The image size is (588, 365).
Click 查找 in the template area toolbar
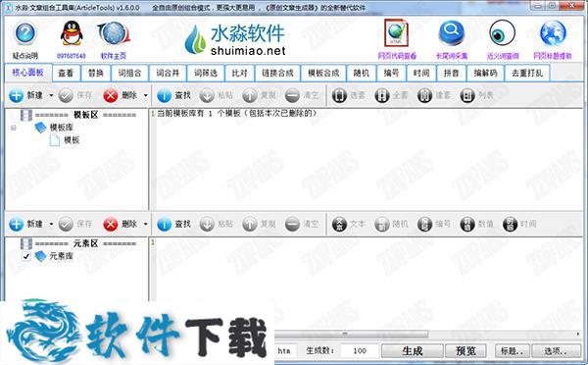(174, 95)
